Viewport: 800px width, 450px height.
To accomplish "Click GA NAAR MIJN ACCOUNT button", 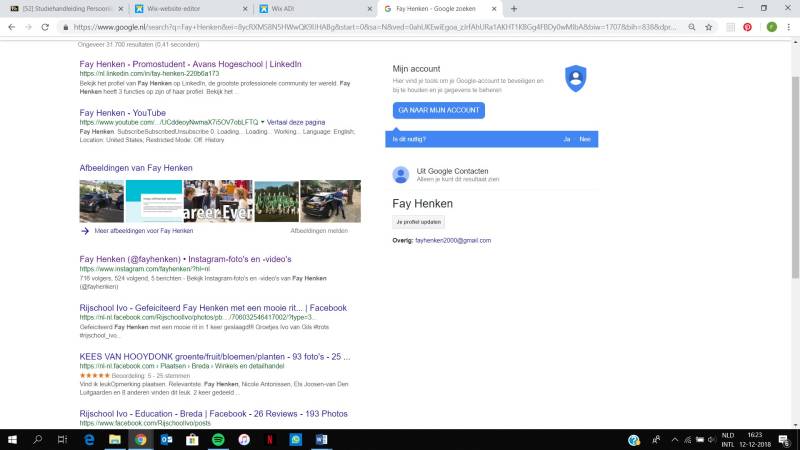I will [439, 110].
